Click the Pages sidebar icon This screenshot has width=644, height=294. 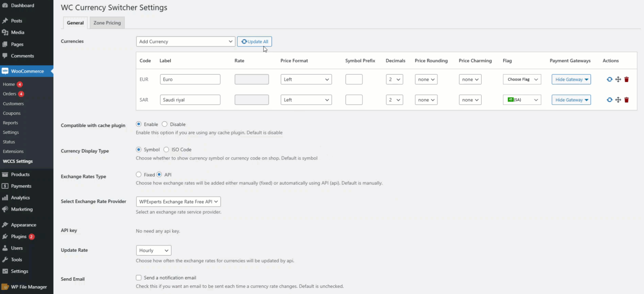(x=5, y=44)
